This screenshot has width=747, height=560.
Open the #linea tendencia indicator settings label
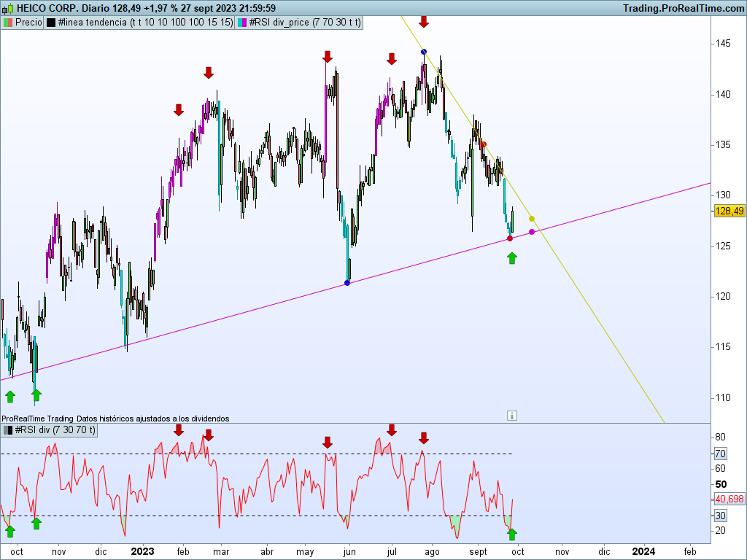click(x=145, y=23)
